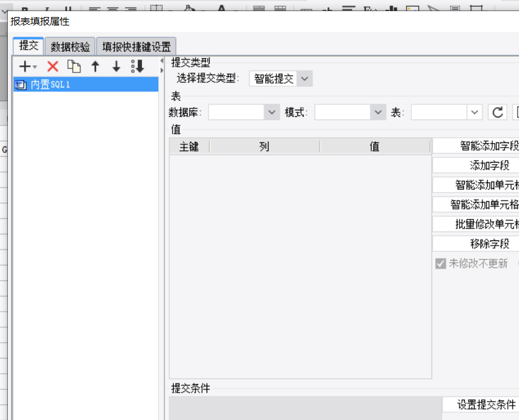Collapse left panel with left arrow
Screen dimensions: 519x420
coord(162,61)
